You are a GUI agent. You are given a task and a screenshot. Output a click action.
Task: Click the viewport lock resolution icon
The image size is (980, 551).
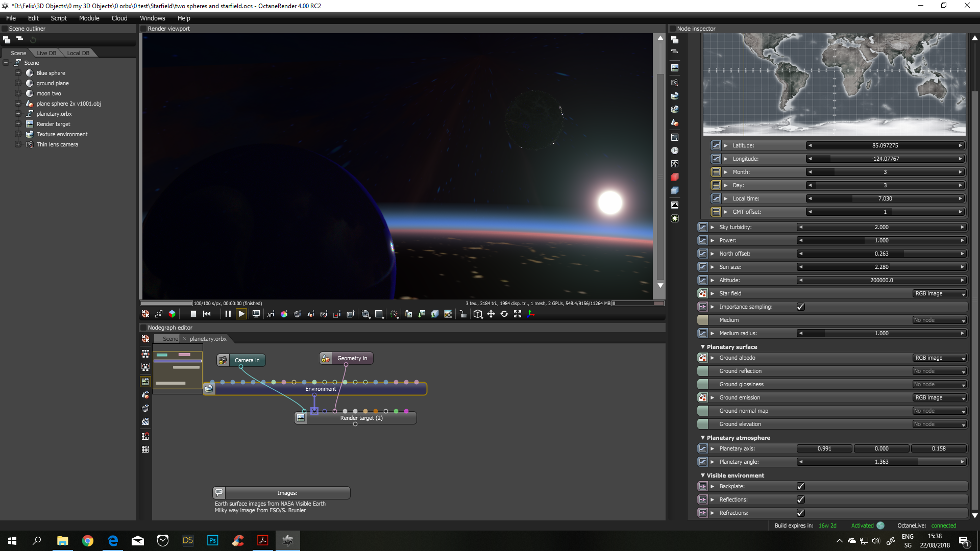coord(463,314)
